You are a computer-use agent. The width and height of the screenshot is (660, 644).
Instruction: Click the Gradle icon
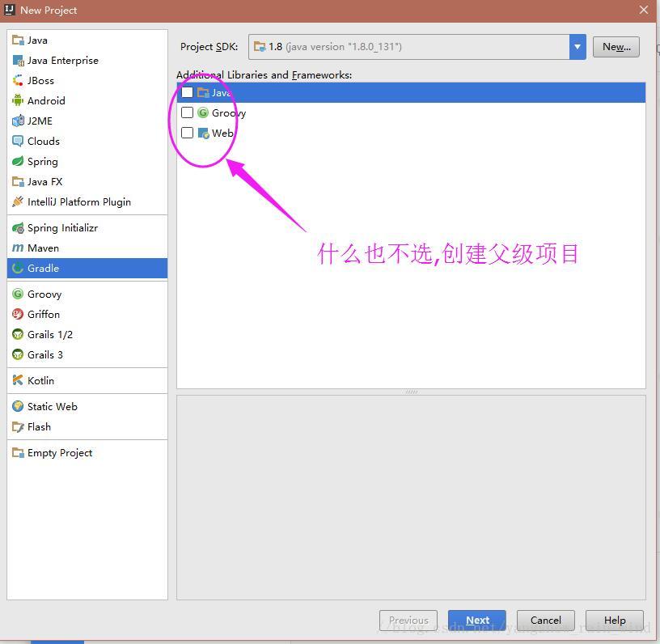click(18, 268)
